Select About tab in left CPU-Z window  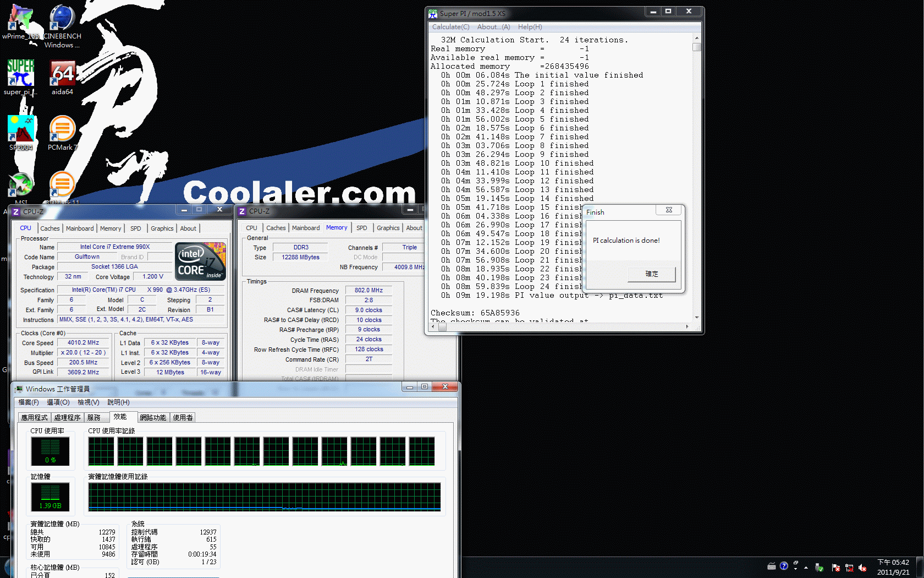pyautogui.click(x=188, y=228)
